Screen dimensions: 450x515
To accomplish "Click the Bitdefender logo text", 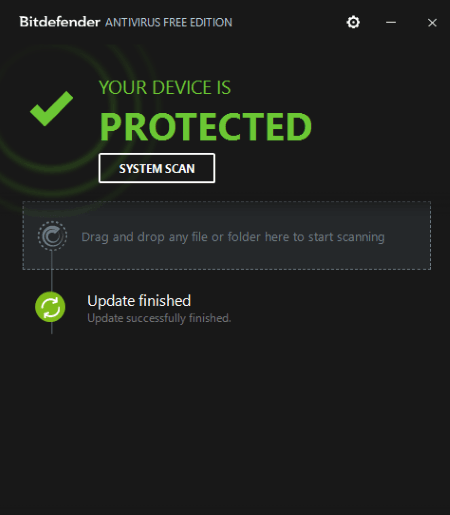I will pyautogui.click(x=60, y=22).
